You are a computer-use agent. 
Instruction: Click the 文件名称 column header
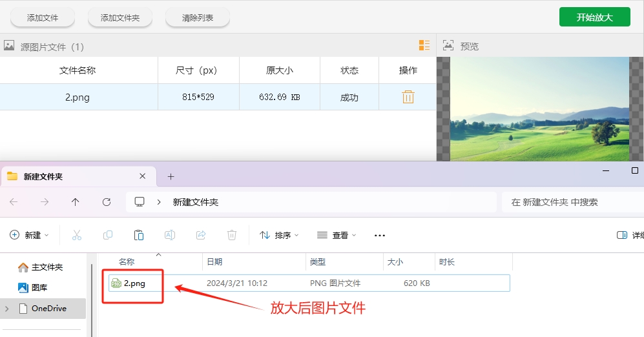click(78, 70)
